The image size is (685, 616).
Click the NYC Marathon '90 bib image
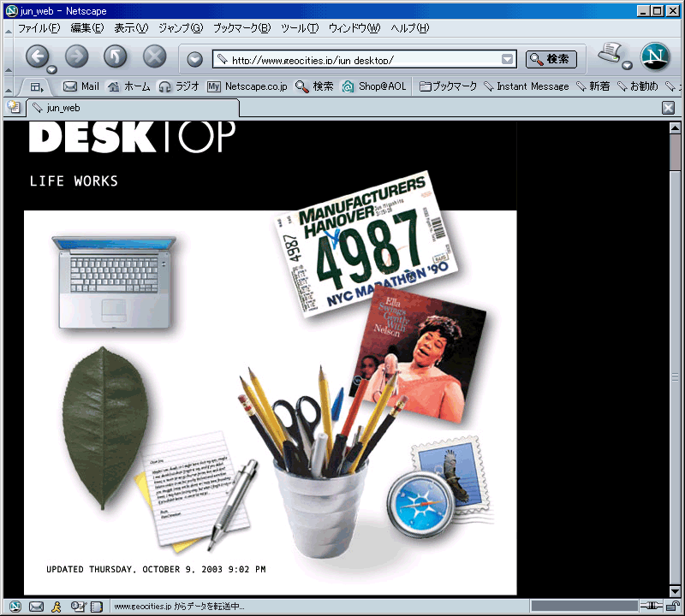pos(366,243)
